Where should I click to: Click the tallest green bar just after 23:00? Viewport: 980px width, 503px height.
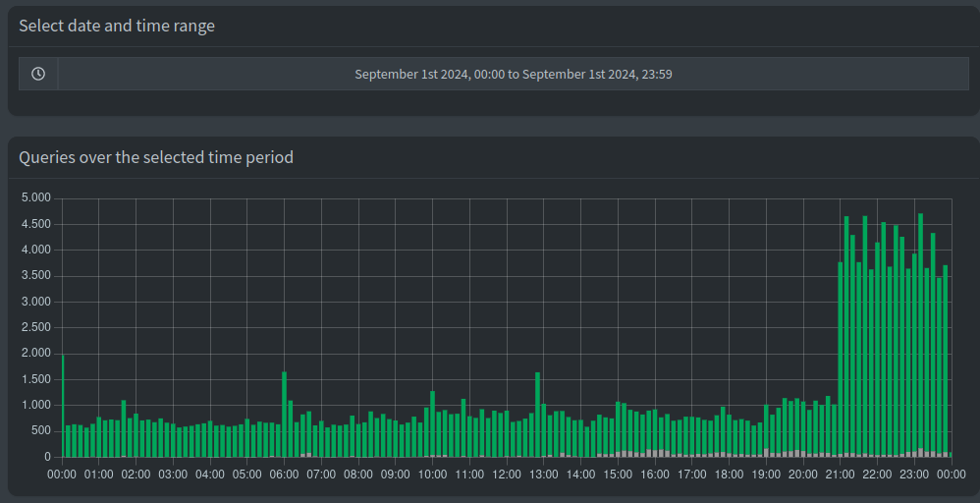(x=921, y=331)
